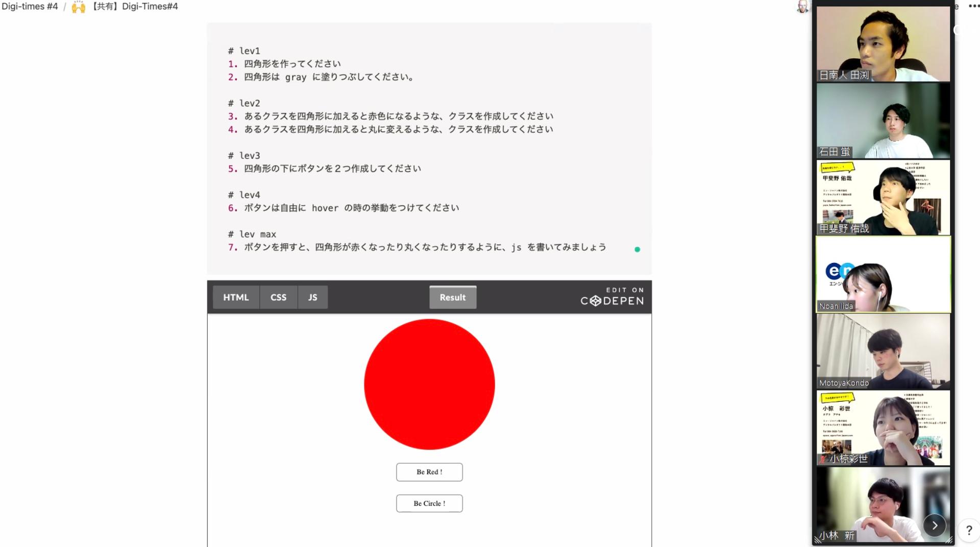This screenshot has height=547, width=980.
Task: Open the three-dot more options menu
Action: pyautogui.click(x=973, y=6)
